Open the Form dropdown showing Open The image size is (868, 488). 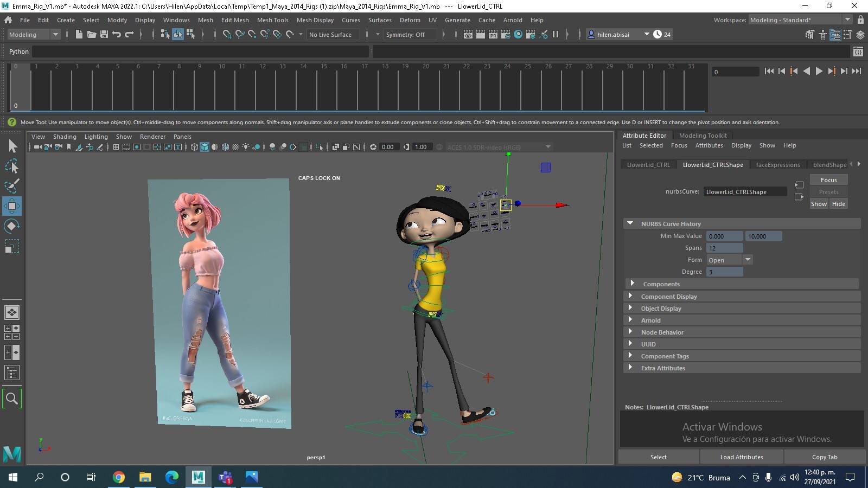(x=748, y=260)
